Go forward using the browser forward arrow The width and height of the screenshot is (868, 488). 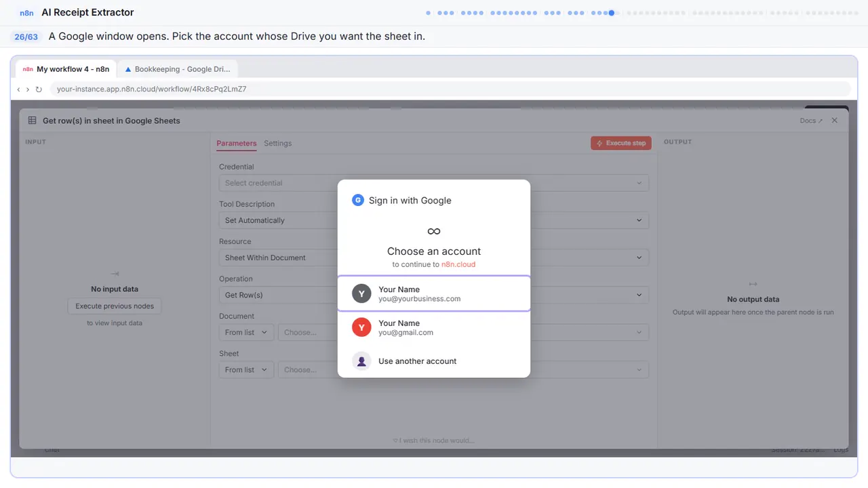[x=28, y=89]
